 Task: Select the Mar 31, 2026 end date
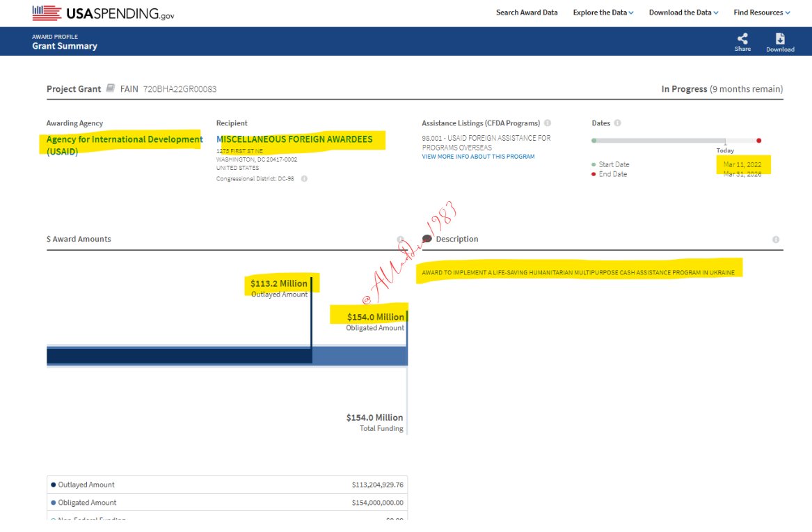[x=742, y=174]
